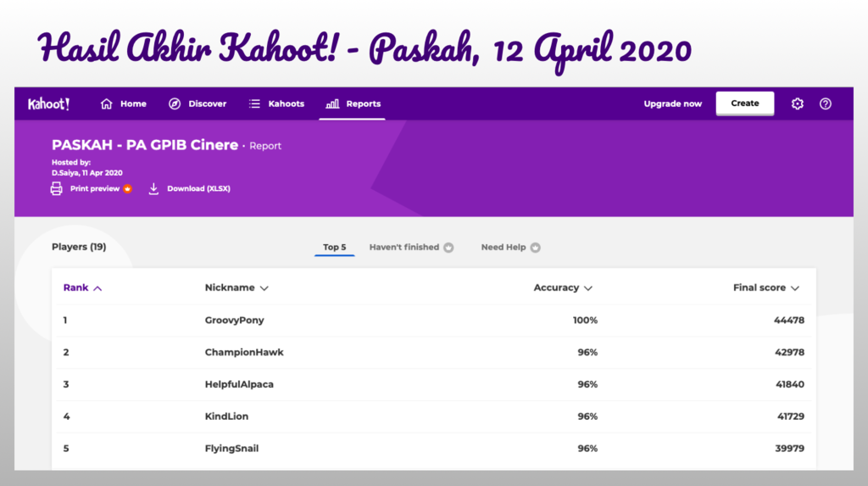Open the settings gear icon
The height and width of the screenshot is (486, 868).
click(797, 103)
